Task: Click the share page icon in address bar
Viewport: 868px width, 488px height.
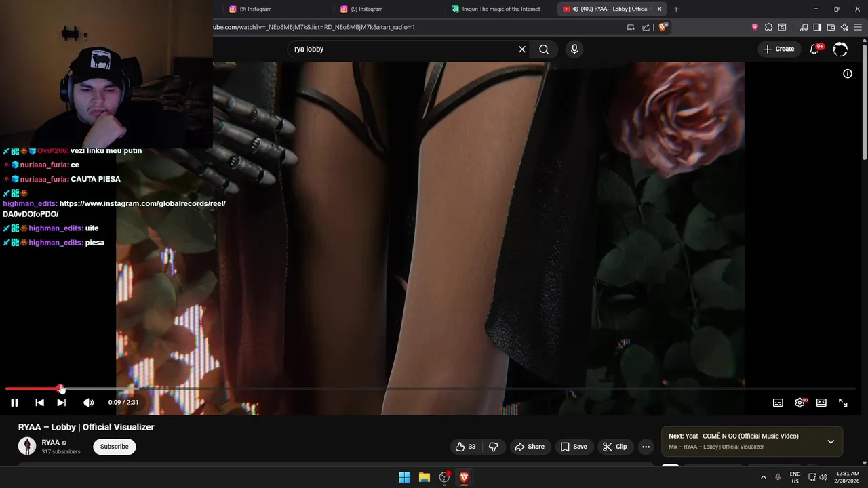Action: pos(646,27)
